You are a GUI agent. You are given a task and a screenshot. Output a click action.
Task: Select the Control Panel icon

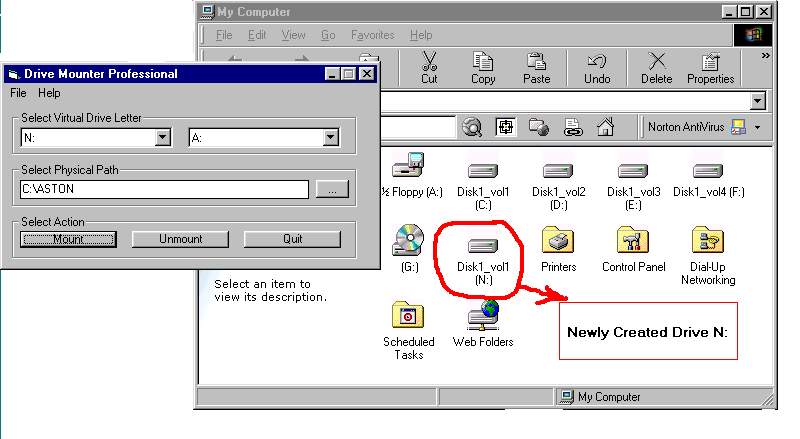tap(633, 239)
